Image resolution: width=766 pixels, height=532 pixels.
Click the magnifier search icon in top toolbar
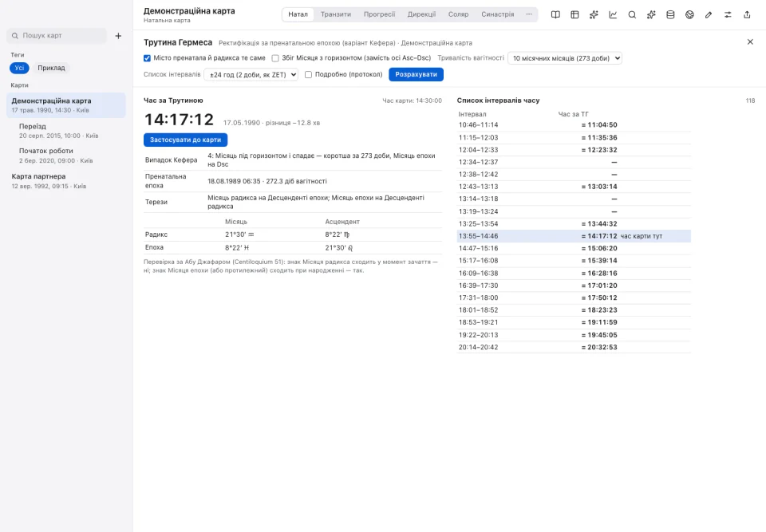pos(632,14)
